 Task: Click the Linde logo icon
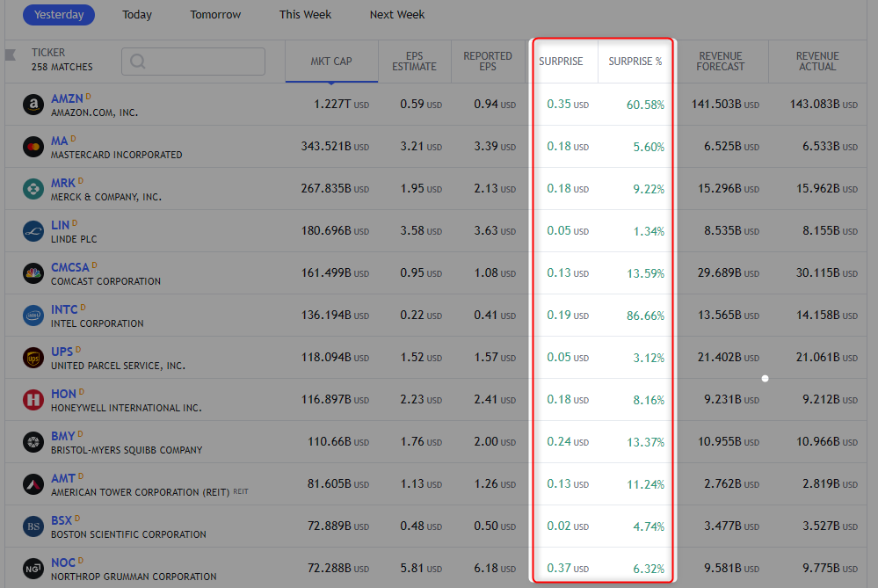(33, 231)
